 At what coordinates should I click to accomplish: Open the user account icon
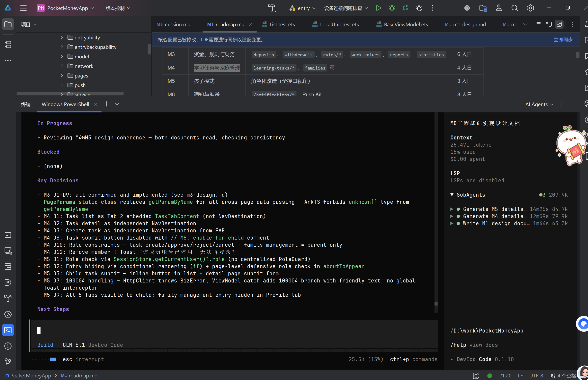point(499,8)
